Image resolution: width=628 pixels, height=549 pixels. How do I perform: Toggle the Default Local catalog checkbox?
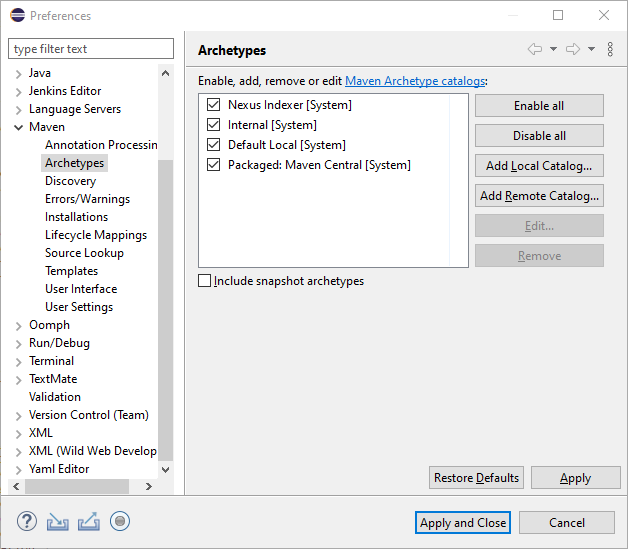pyautogui.click(x=213, y=145)
